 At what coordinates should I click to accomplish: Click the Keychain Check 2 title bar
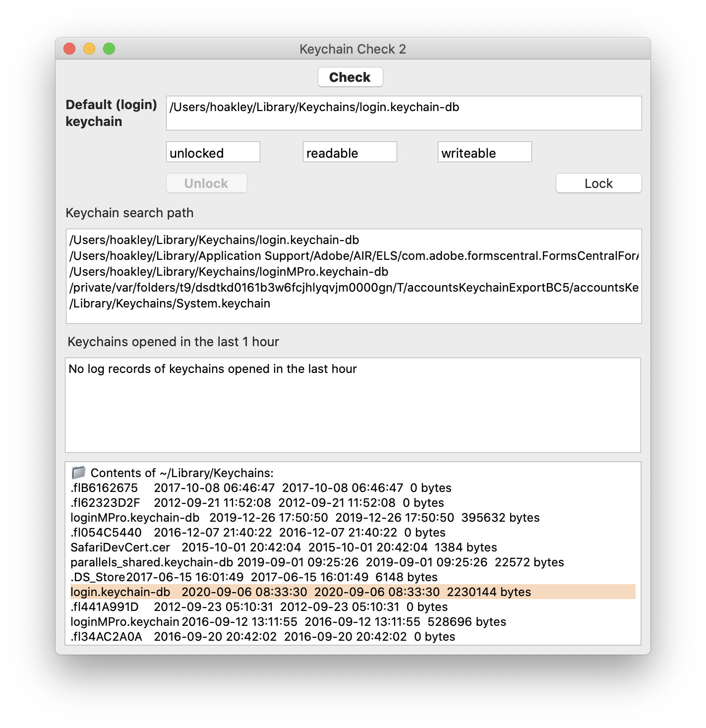(x=353, y=49)
